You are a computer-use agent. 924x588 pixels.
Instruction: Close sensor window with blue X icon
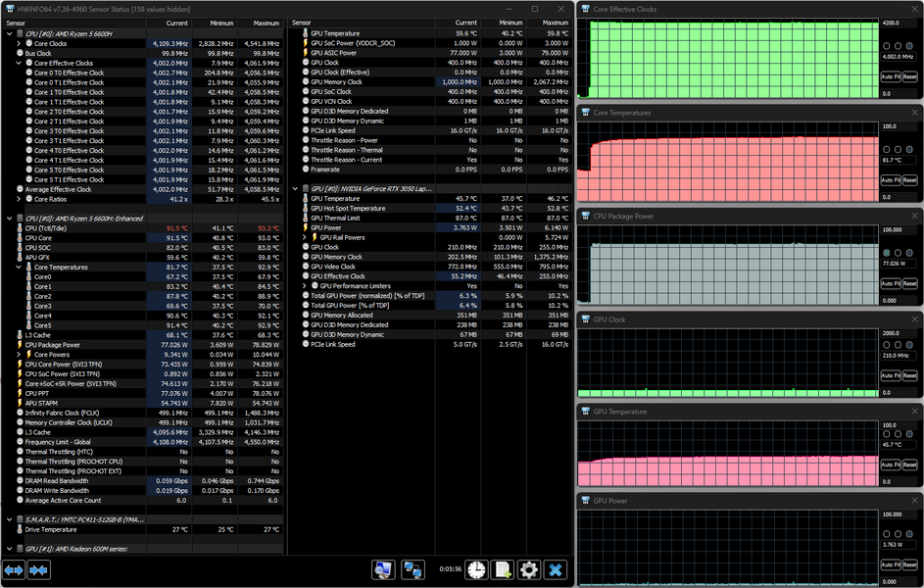coord(555,569)
